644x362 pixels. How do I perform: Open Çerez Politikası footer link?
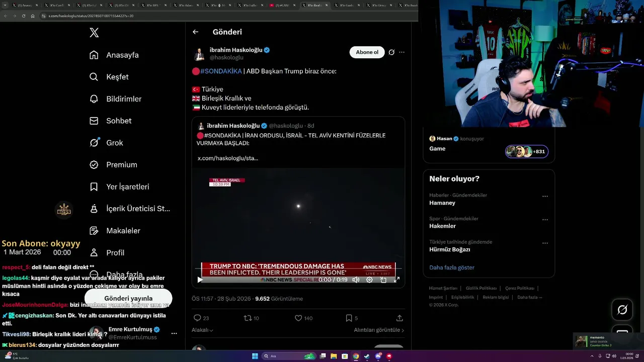pyautogui.click(x=520, y=288)
